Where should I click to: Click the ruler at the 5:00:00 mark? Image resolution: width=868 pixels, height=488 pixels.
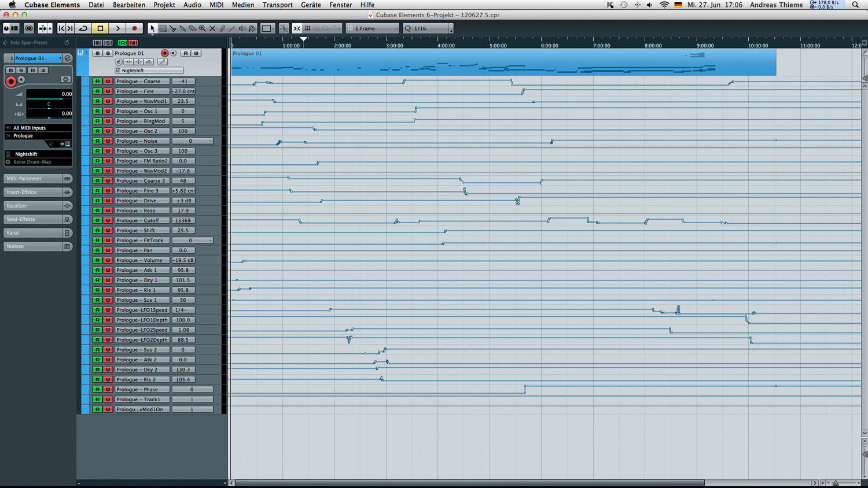click(498, 44)
